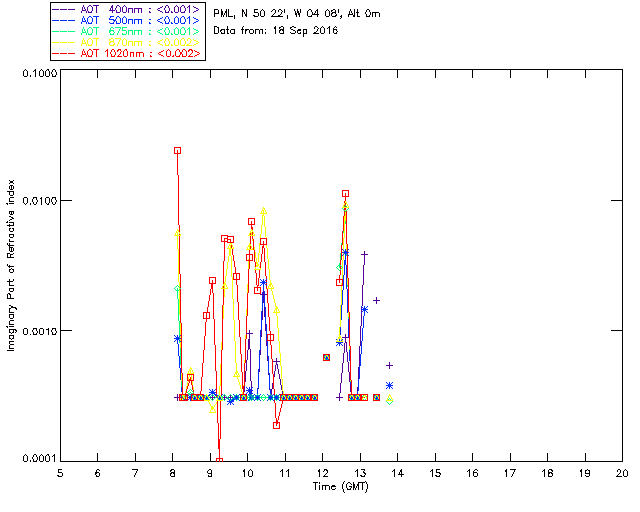The width and height of the screenshot is (640, 512).
Task: Click the red square peak above 0.0100 near 12.6
Action: click(346, 194)
